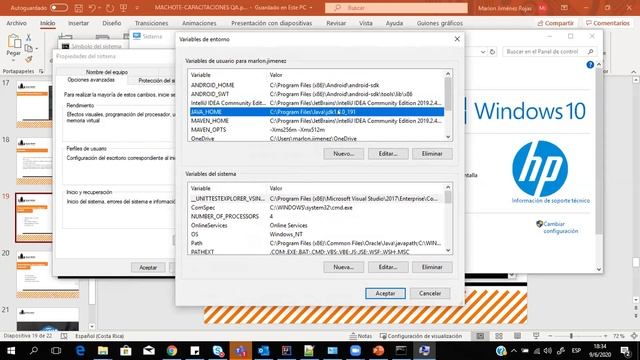Open Google Chrome from the taskbar
The height and width of the screenshot is (360, 640).
pyautogui.click(x=172, y=351)
